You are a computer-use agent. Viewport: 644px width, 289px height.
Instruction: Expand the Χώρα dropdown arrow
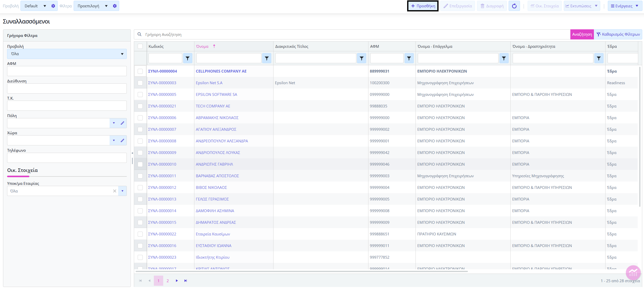click(x=114, y=140)
